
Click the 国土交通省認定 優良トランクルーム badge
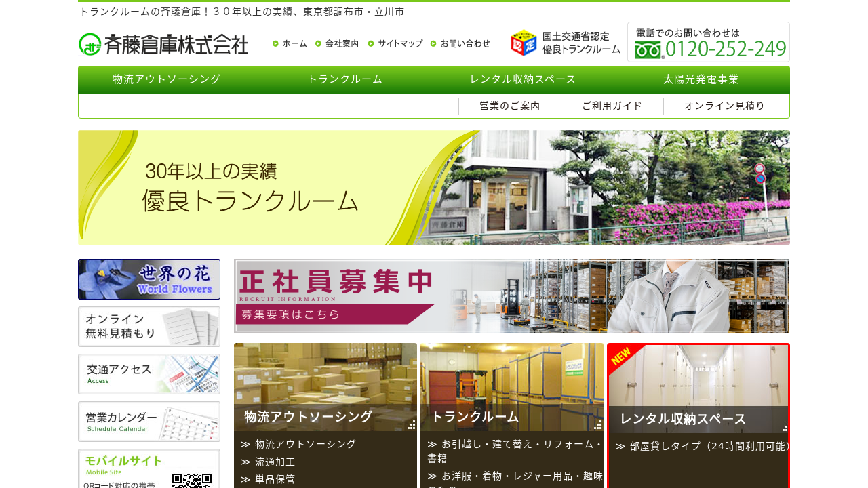click(566, 43)
